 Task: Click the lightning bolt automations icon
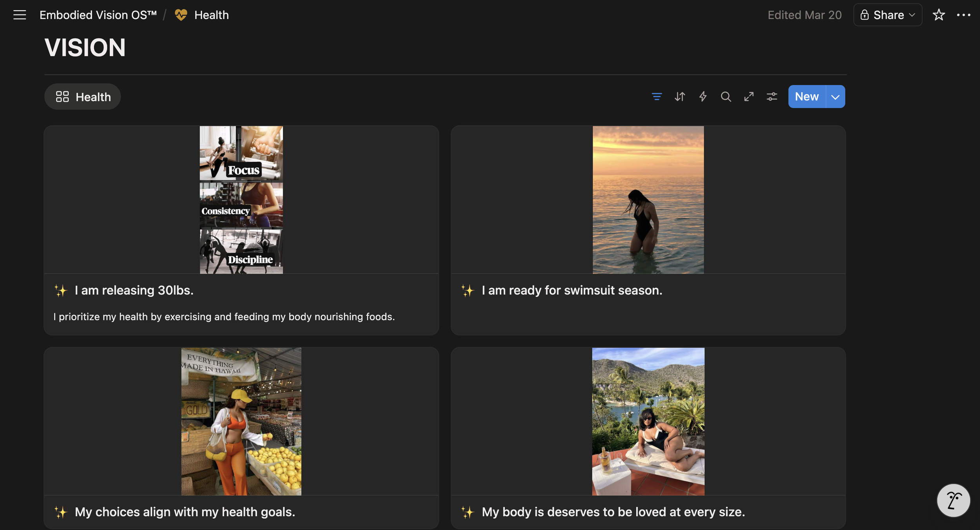click(x=702, y=96)
